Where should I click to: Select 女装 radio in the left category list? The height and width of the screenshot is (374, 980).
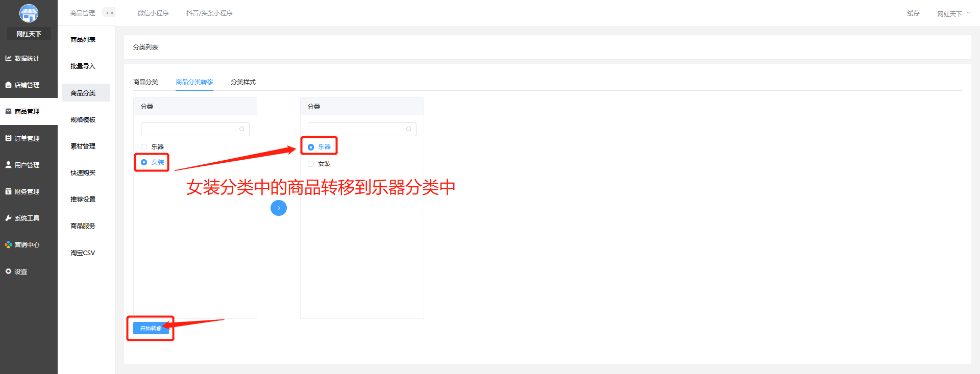(144, 162)
